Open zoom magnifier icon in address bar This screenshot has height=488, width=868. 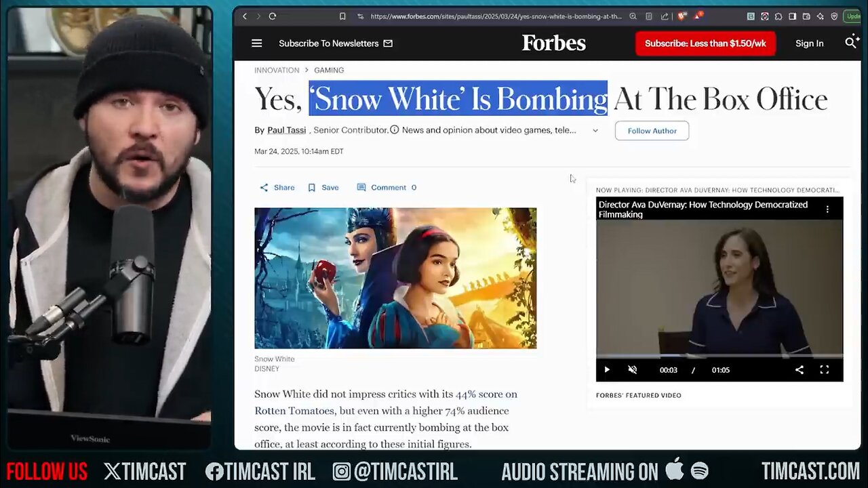click(x=633, y=16)
